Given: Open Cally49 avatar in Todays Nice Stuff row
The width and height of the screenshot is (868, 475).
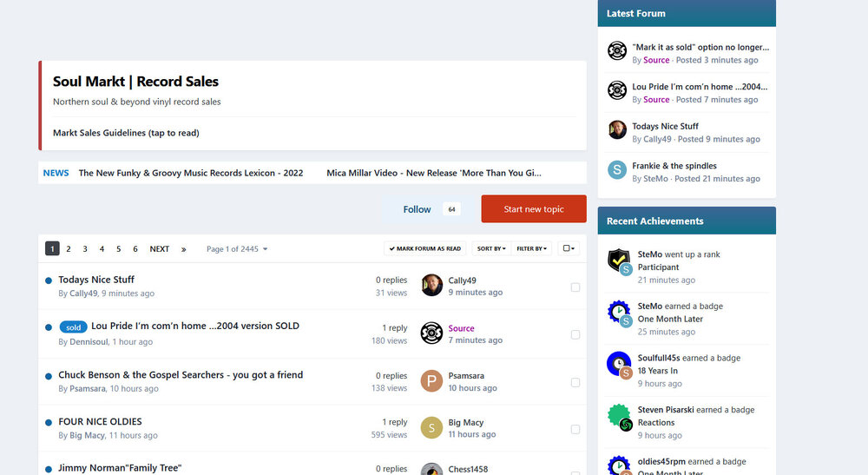Looking at the screenshot, I should click(431, 285).
